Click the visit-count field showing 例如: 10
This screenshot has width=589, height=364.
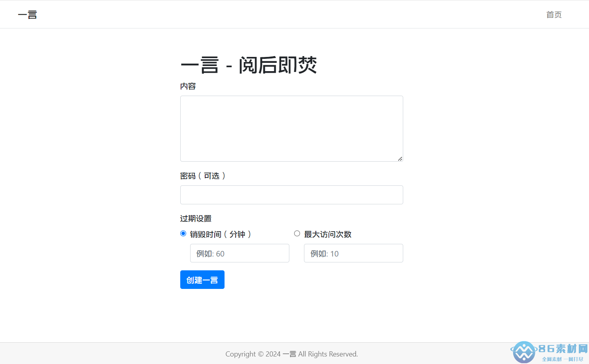[x=353, y=253]
